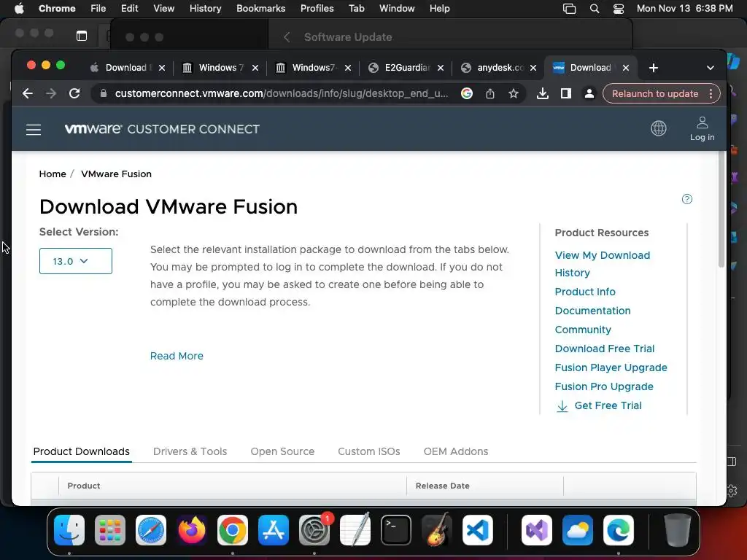This screenshot has width=747, height=560.
Task: Open Finder from the Dock
Action: 69,530
